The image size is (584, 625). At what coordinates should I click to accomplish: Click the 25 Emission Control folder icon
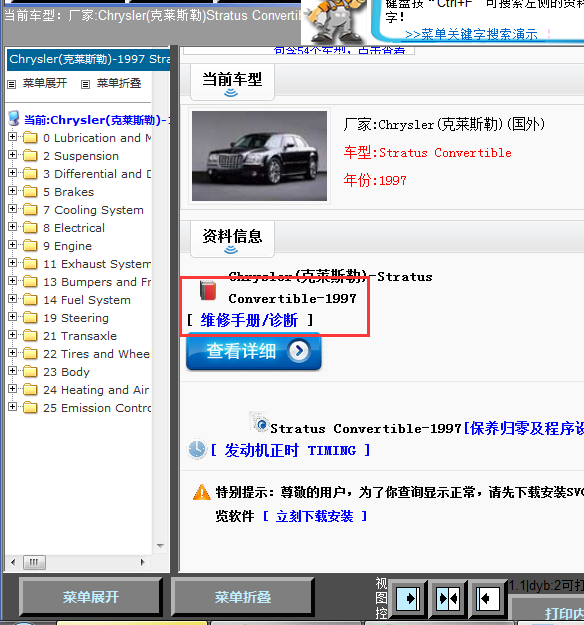tap(30, 407)
